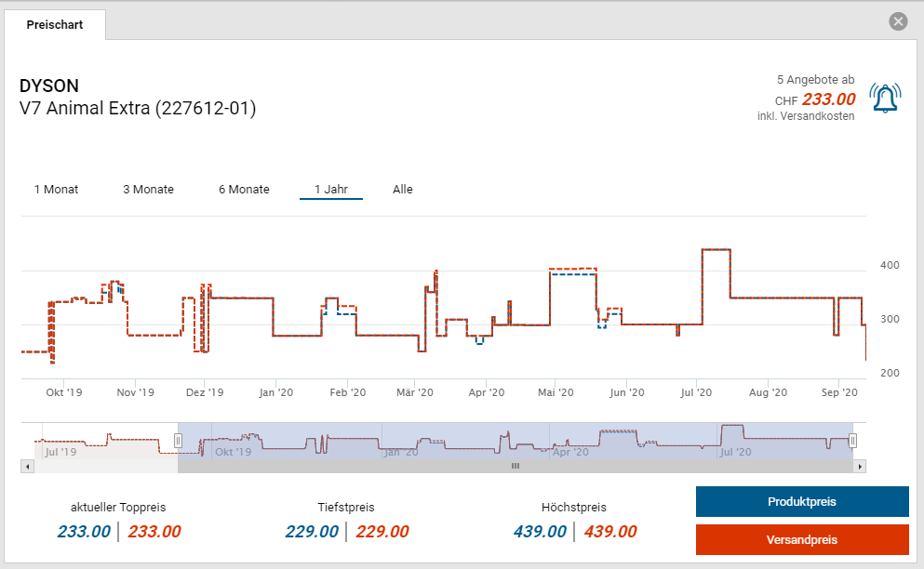
Task: Click the right range handle in navigator
Action: [x=852, y=440]
